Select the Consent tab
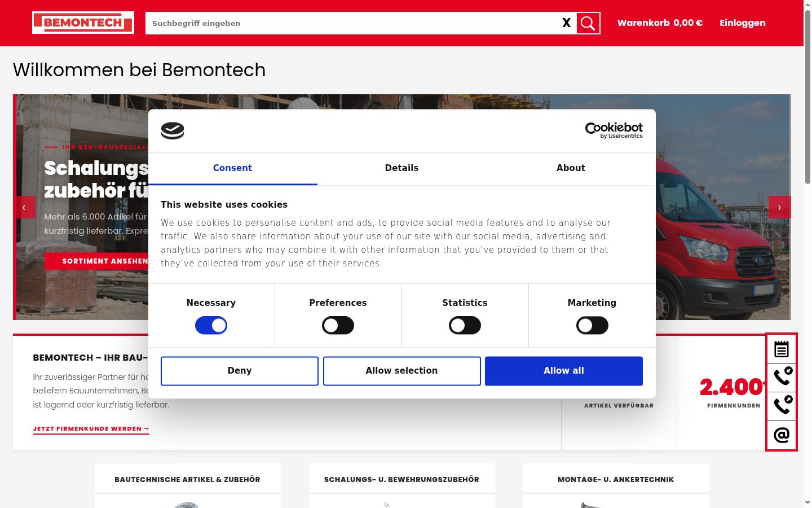Image resolution: width=812 pixels, height=508 pixels. coord(232,168)
